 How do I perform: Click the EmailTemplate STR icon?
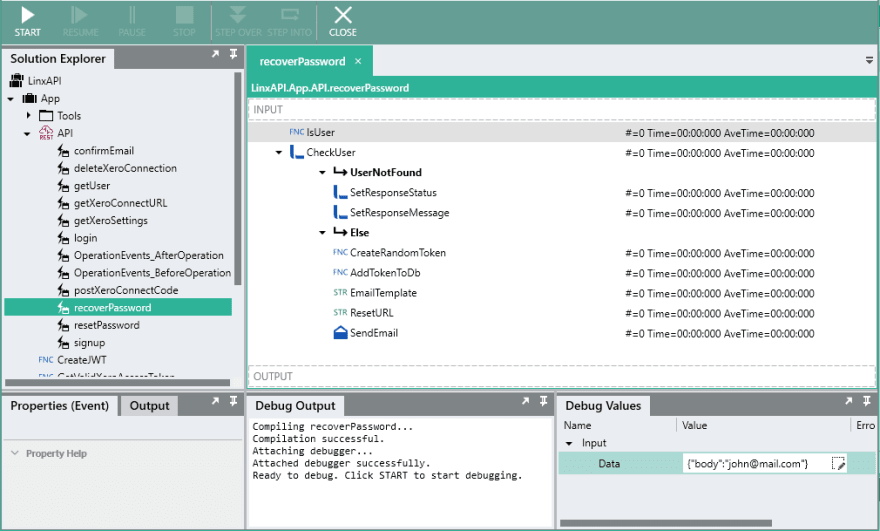tap(340, 292)
